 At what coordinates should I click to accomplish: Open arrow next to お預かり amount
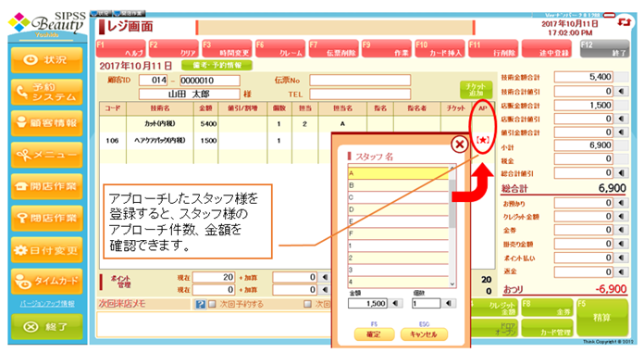(x=621, y=202)
